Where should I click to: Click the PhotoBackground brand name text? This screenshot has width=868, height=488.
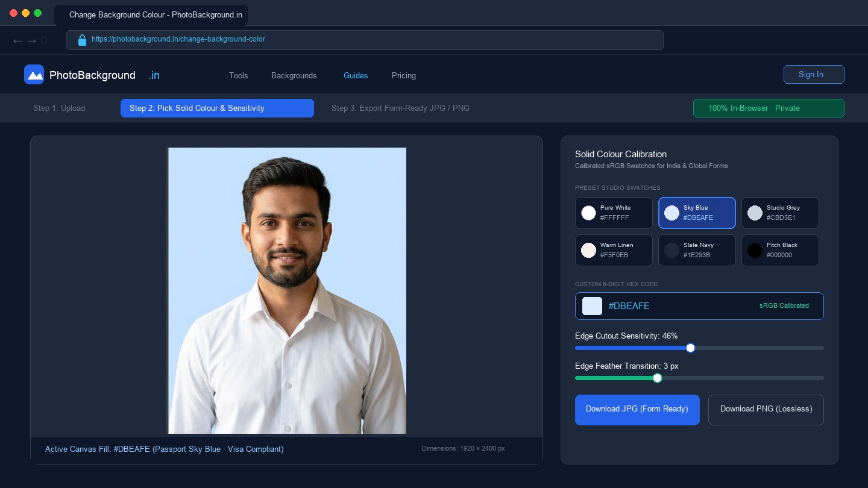coord(92,75)
